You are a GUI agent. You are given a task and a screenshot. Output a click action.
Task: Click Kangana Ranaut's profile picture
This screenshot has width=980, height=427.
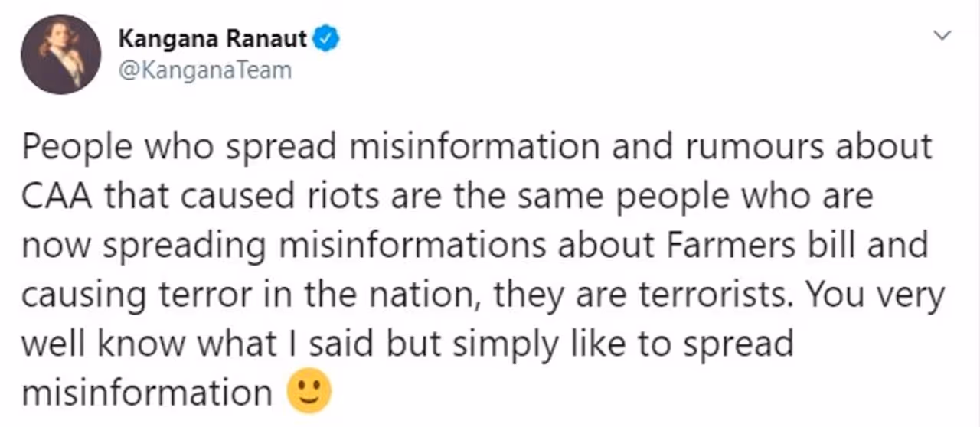pyautogui.click(x=60, y=54)
